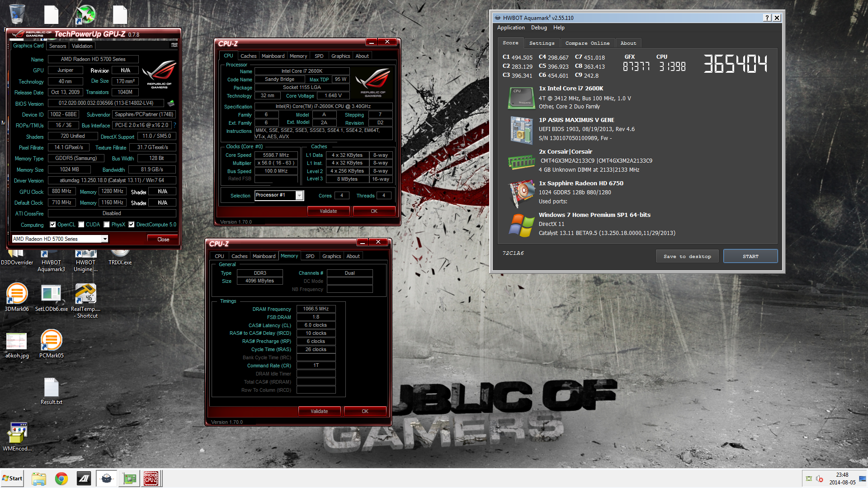The image size is (868, 488).
Task: Click OK in lower CPU-Z memory window
Action: [x=365, y=411]
